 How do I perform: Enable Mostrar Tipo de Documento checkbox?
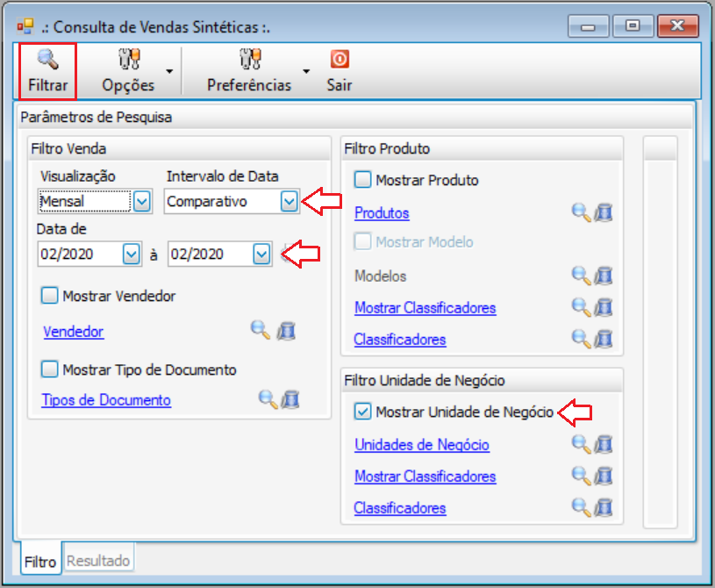50,369
